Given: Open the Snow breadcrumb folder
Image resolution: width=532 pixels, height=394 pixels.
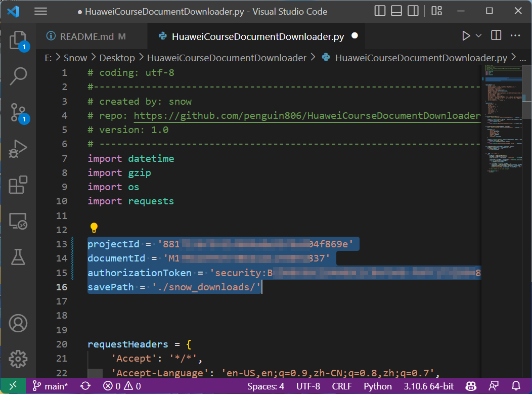Looking at the screenshot, I should (75, 58).
